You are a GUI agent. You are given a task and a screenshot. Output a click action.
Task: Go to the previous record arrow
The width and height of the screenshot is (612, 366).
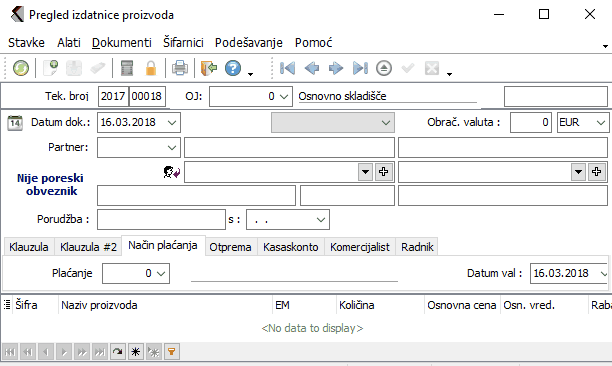tap(311, 68)
